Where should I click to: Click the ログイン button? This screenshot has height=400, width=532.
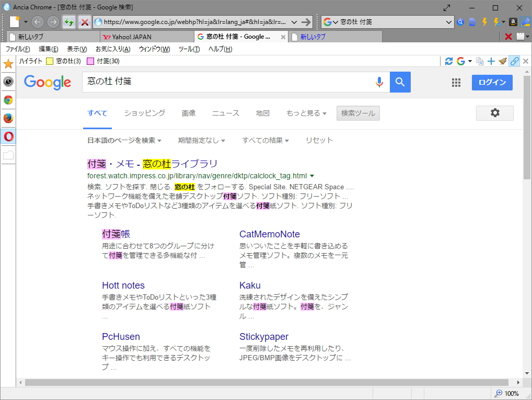(x=492, y=83)
